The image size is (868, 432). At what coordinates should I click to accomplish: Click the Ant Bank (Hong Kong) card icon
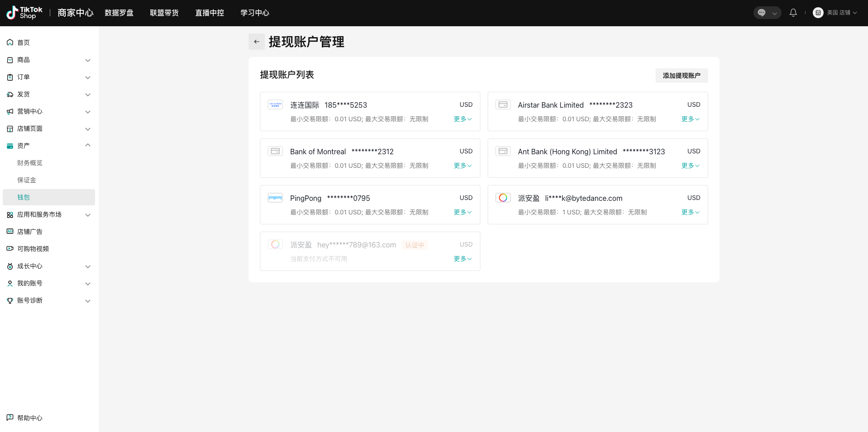[x=503, y=151]
